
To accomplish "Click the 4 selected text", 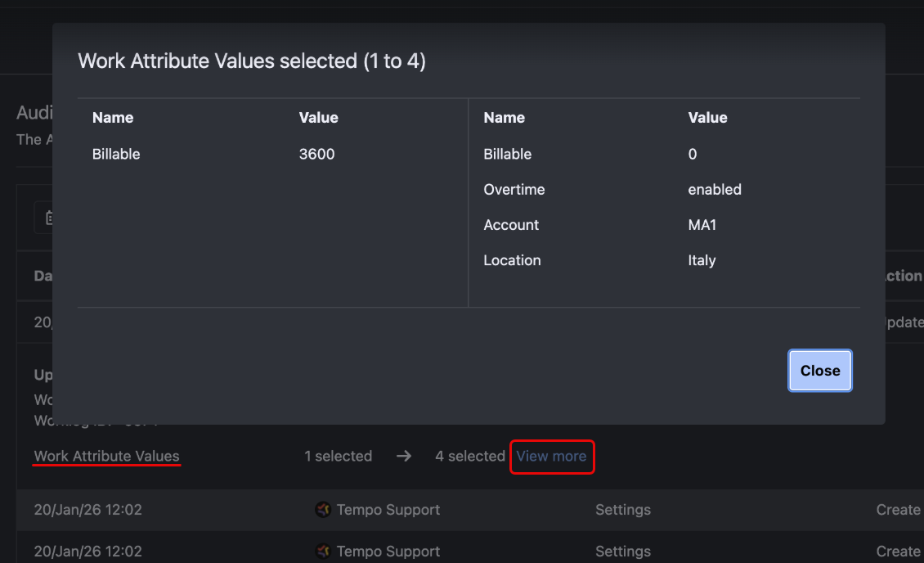I will click(469, 457).
